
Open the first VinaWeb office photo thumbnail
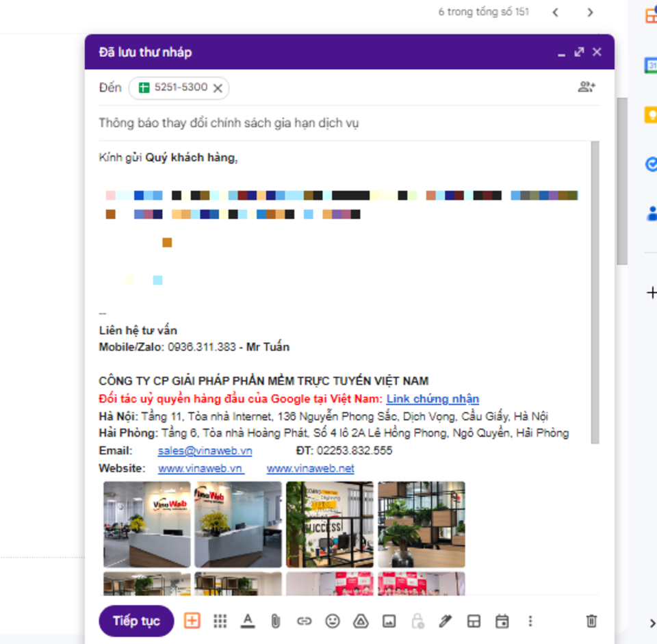[147, 524]
